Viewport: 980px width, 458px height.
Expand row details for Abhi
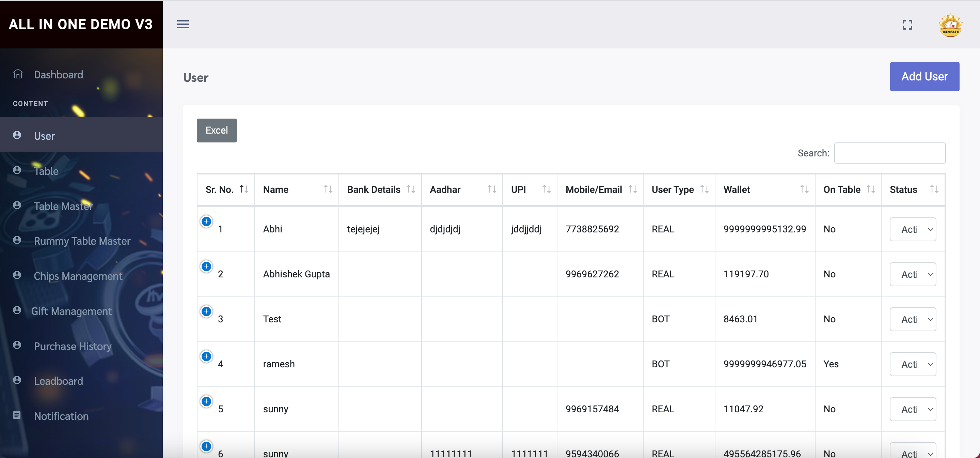point(206,221)
